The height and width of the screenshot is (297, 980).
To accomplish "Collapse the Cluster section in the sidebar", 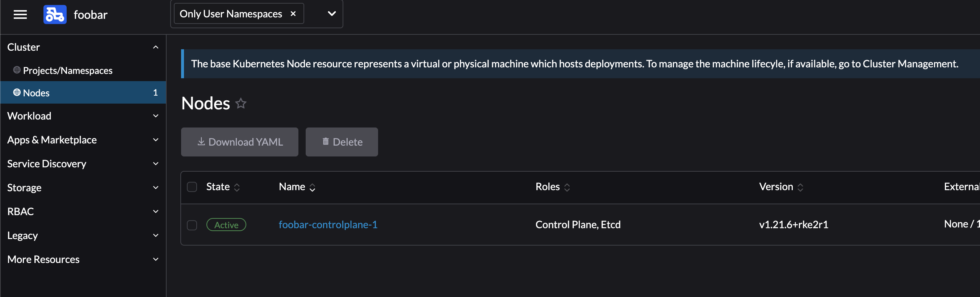I will [x=155, y=46].
